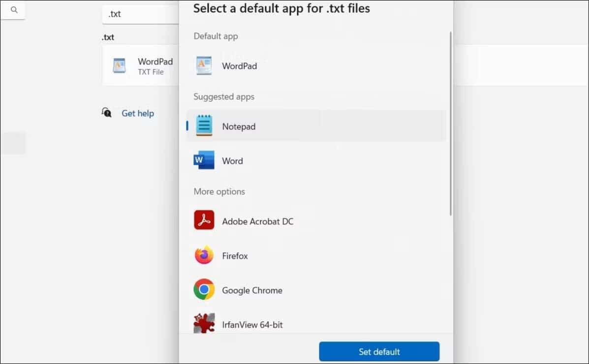Click the Get help question mark icon
This screenshot has width=589, height=364.
pyautogui.click(x=107, y=113)
